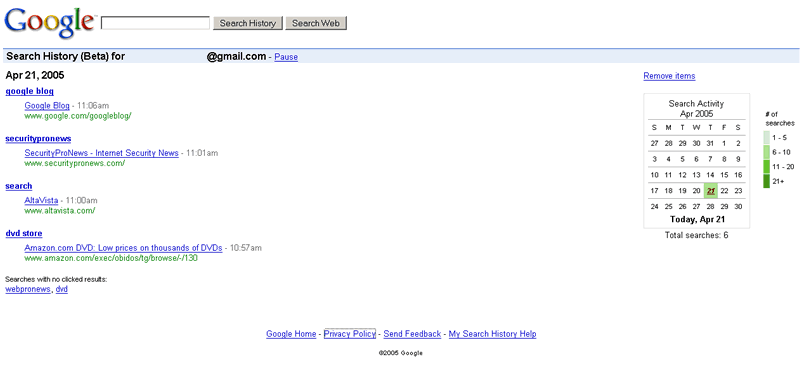This screenshot has width=800, height=380.
Task: Click the Search Web button
Action: pos(316,23)
